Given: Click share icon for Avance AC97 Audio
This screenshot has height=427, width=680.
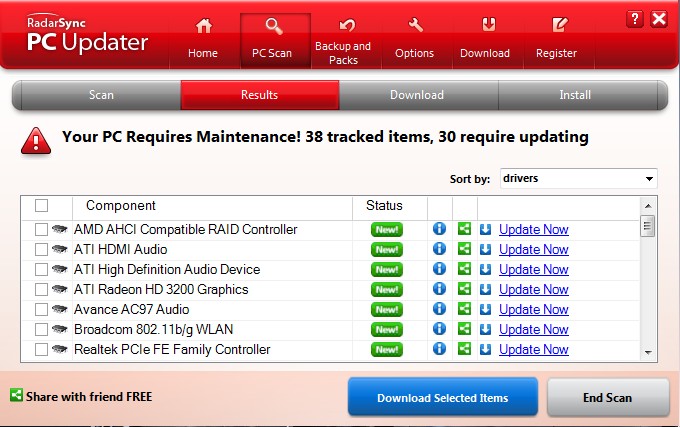Looking at the screenshot, I should tap(464, 309).
